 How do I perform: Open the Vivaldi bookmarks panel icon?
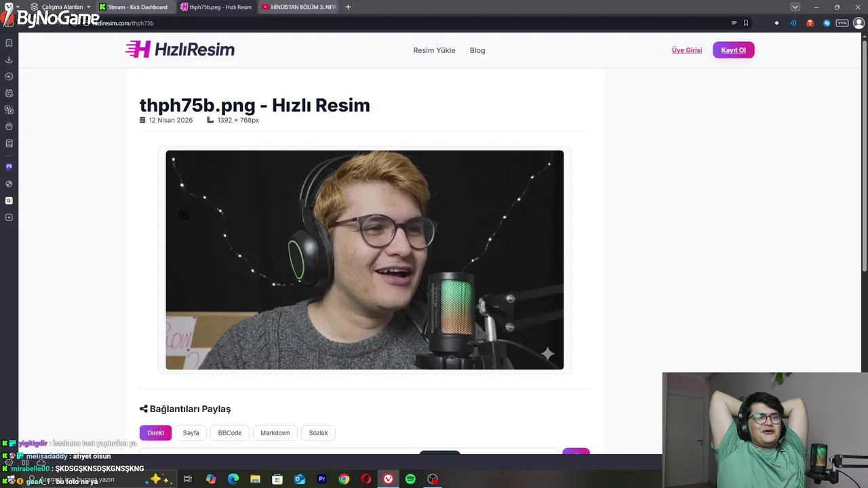[9, 43]
